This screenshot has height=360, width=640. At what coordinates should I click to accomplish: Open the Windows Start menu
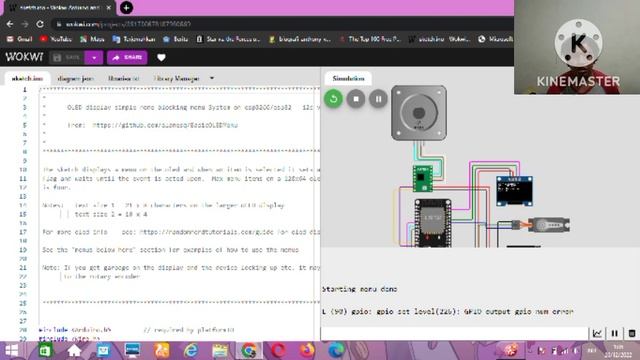pos(11,351)
